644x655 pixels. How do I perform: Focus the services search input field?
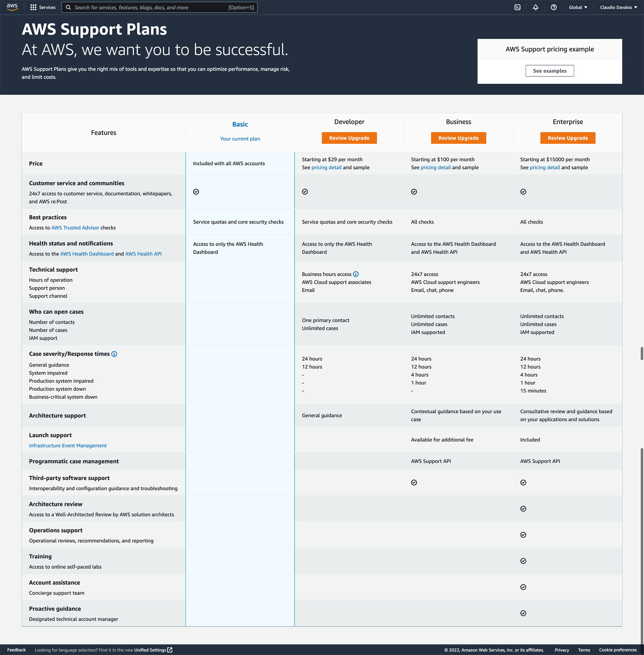pos(159,7)
